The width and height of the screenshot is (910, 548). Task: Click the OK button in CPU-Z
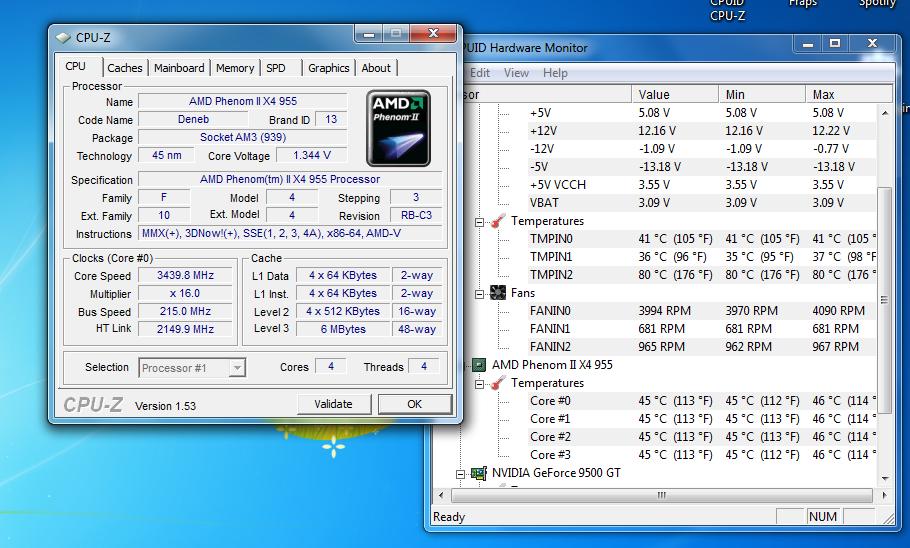tap(414, 404)
